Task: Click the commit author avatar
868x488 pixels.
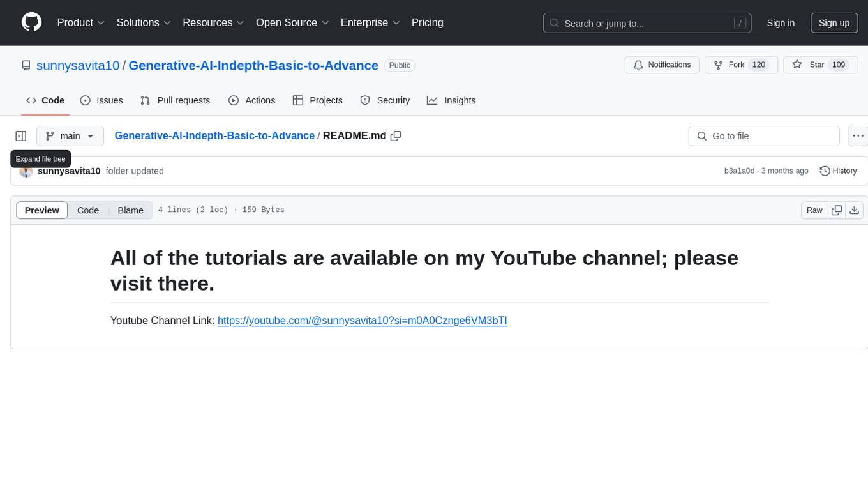Action: coord(26,171)
